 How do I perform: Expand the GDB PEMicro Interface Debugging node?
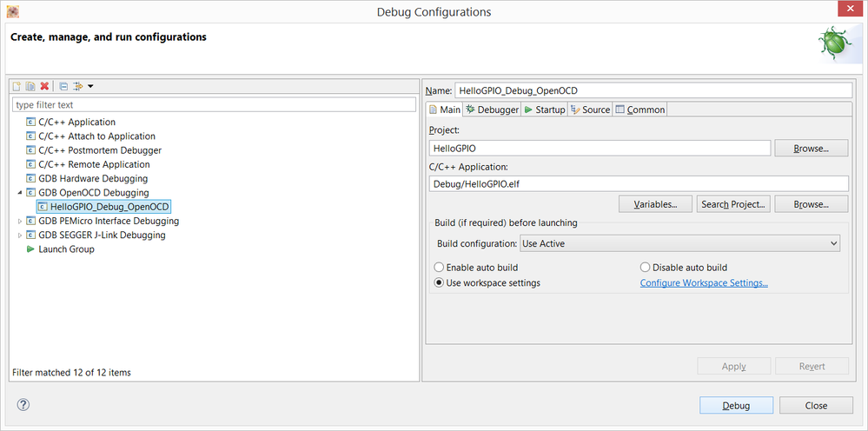(20, 222)
